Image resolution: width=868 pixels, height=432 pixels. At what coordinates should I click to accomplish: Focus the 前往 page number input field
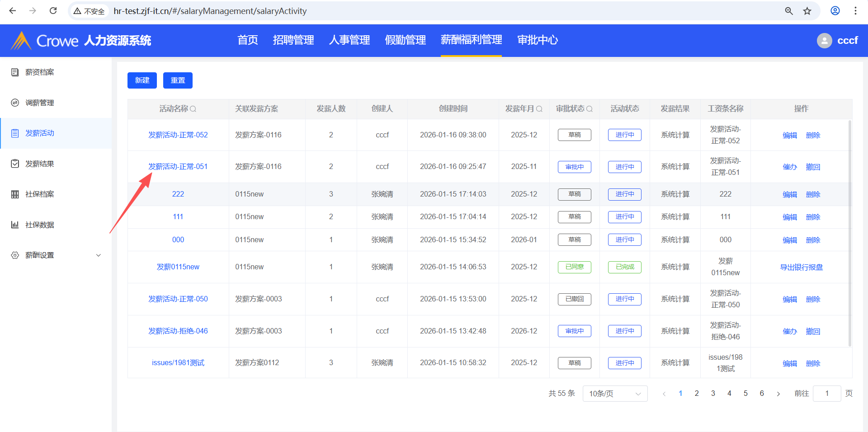826,394
